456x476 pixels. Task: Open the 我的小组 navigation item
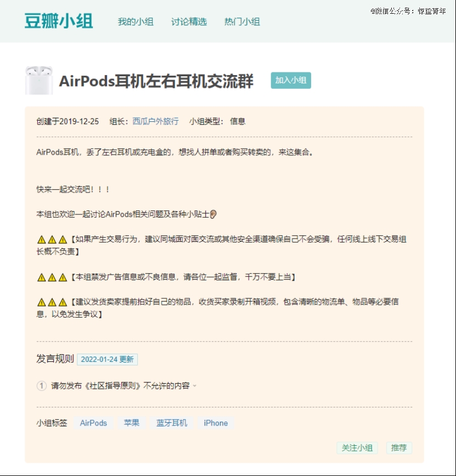[x=136, y=22]
